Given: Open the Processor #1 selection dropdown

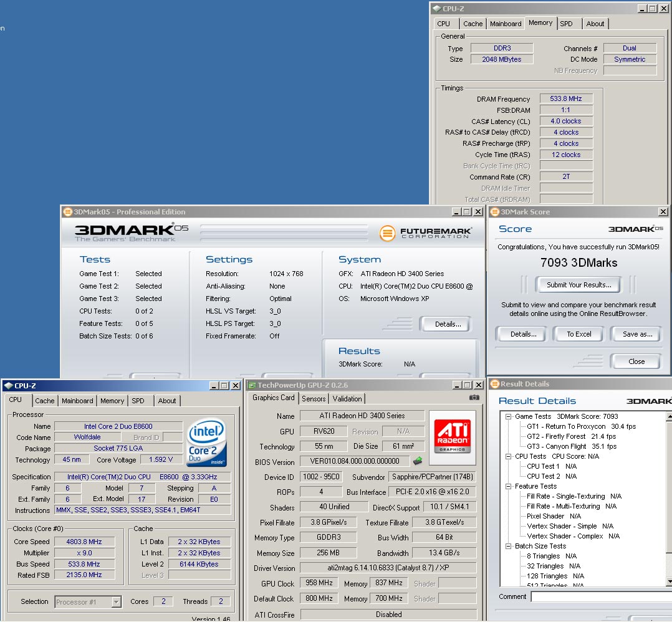Looking at the screenshot, I should pyautogui.click(x=116, y=602).
